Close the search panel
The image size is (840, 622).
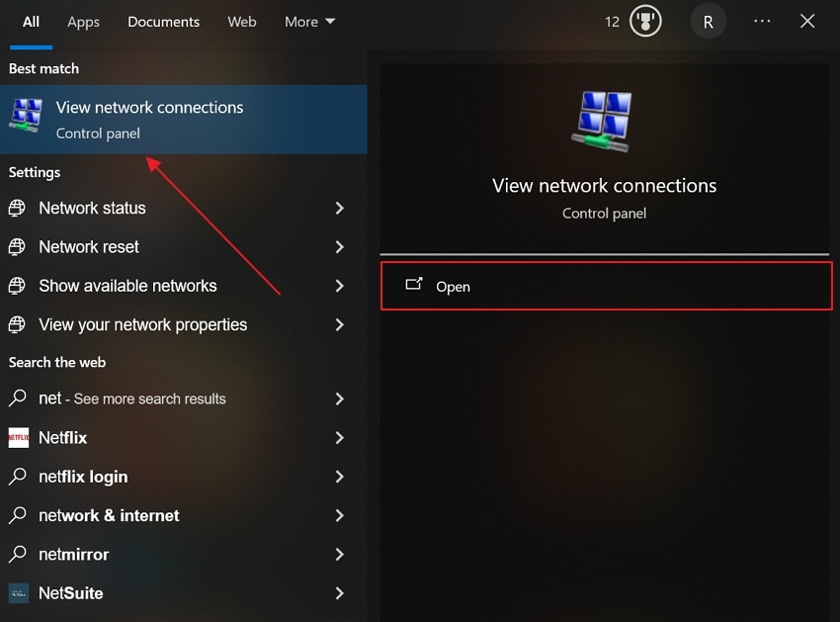coord(806,22)
